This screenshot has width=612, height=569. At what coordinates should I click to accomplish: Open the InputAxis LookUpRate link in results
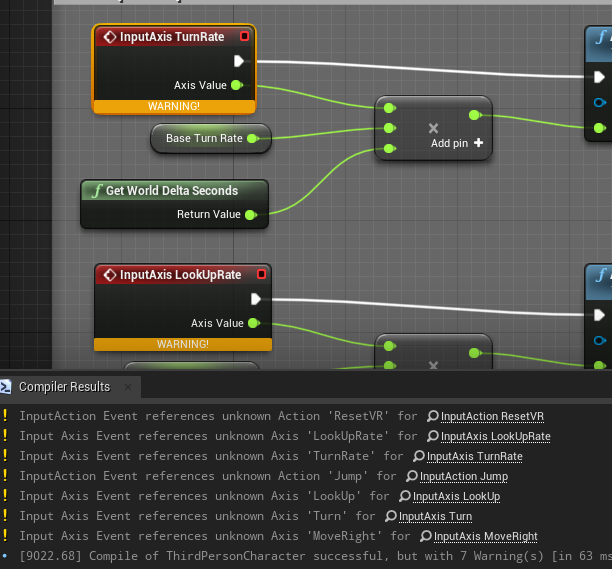click(x=496, y=437)
